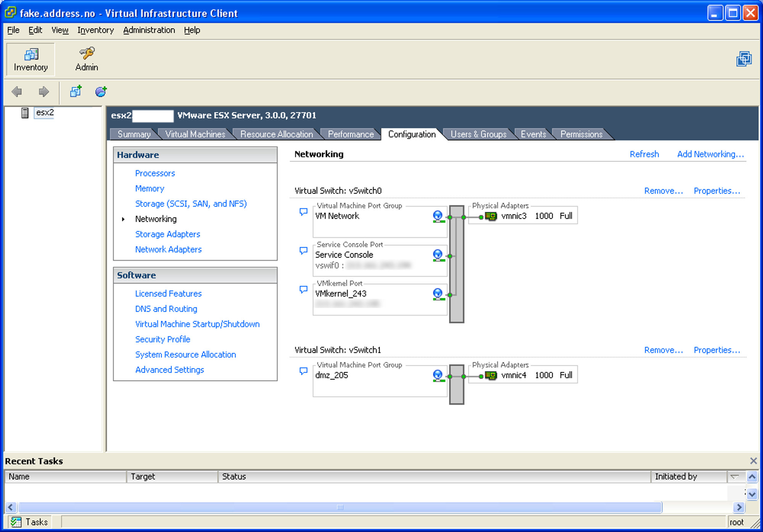This screenshot has width=763, height=532.
Task: Click the scroll right arrow in Recent Tasks
Action: click(x=739, y=507)
